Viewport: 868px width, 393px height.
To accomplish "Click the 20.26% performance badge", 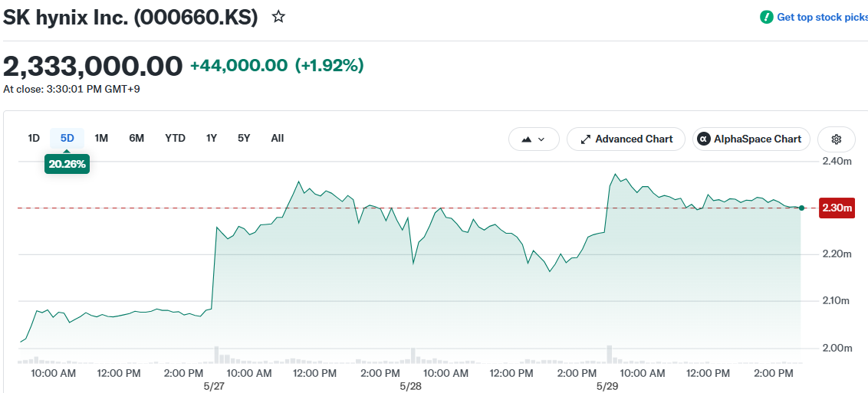I will (x=67, y=164).
